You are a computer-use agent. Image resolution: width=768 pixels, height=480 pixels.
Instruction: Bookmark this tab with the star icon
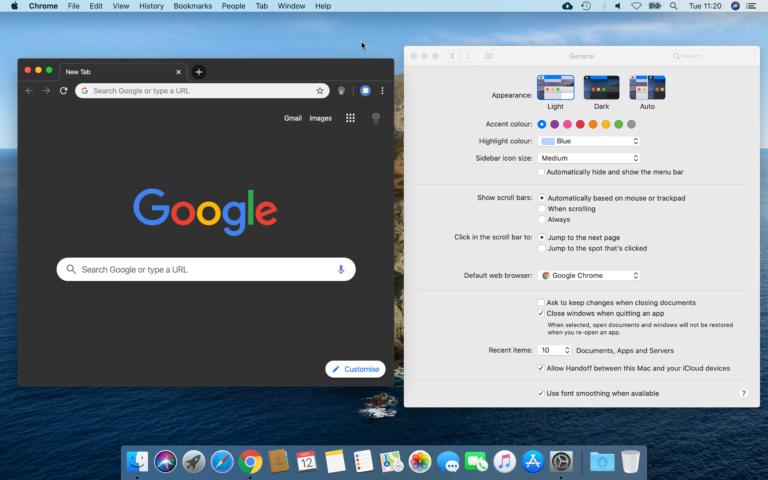(320, 91)
